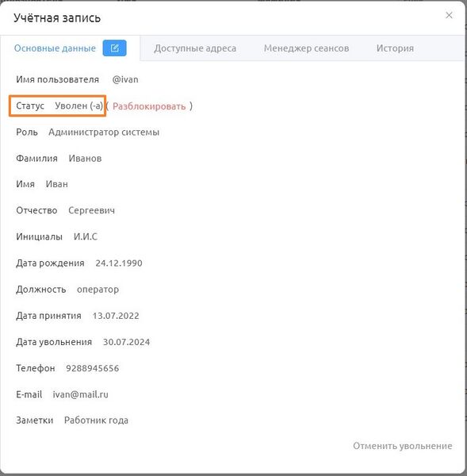Click the note text Работник года
This screenshot has height=476, width=467.
[96, 420]
